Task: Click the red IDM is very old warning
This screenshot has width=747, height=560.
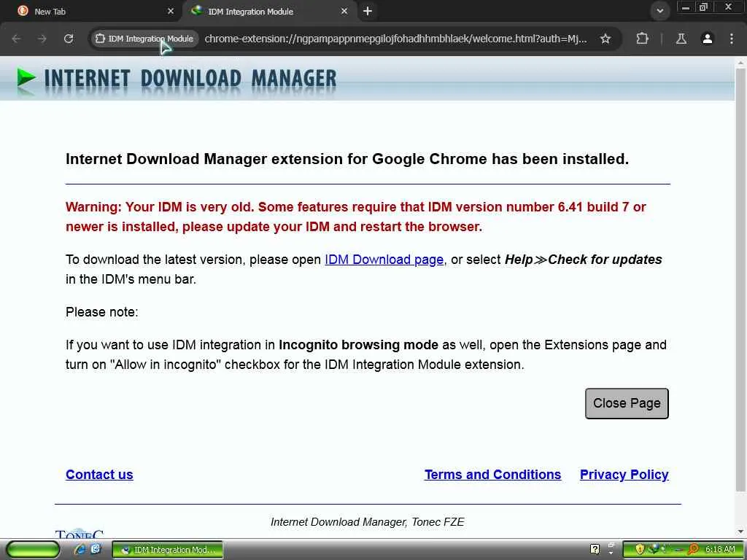Action: [356, 217]
